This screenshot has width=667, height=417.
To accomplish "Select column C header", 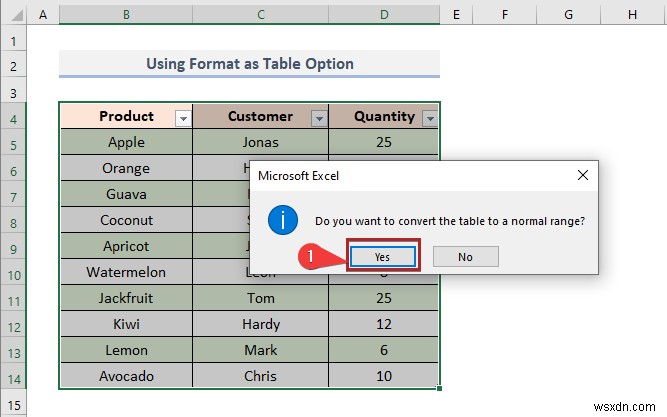I will [260, 15].
